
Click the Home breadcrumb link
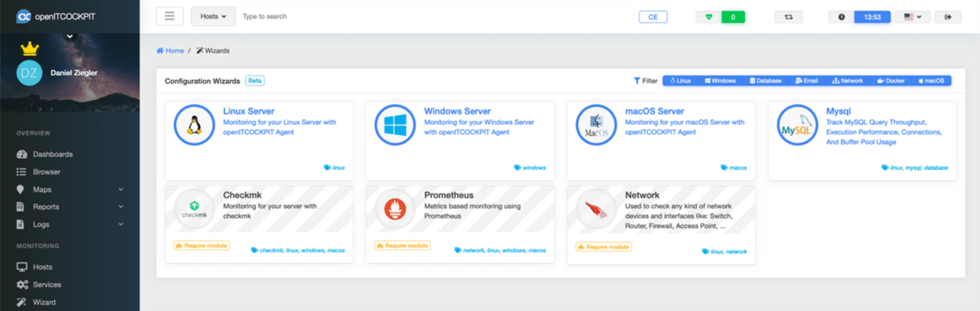(x=170, y=51)
